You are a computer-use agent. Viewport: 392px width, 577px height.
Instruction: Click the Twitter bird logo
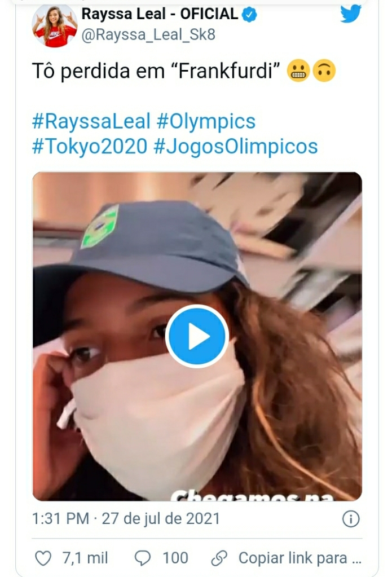click(350, 13)
